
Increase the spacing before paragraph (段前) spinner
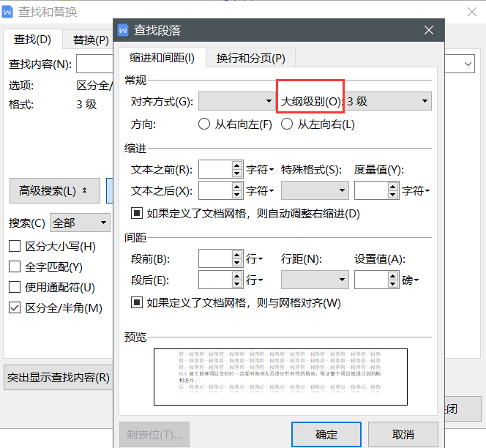(237, 254)
